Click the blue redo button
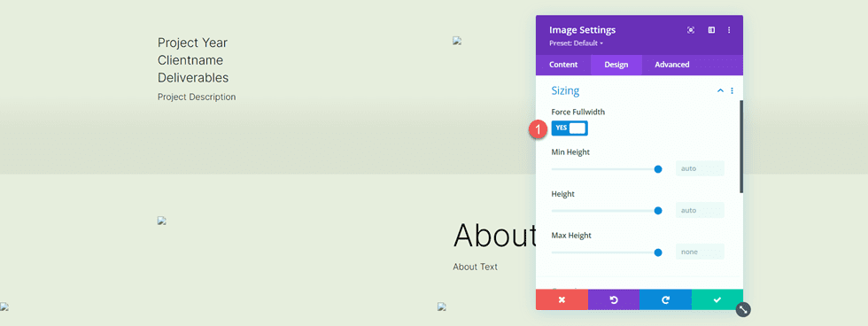The image size is (868, 326). click(665, 299)
